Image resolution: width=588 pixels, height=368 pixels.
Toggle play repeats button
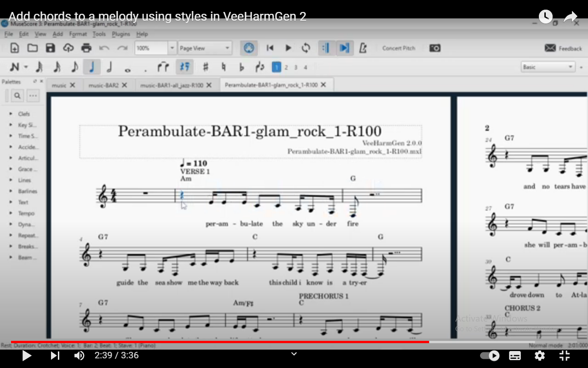pyautogui.click(x=326, y=48)
